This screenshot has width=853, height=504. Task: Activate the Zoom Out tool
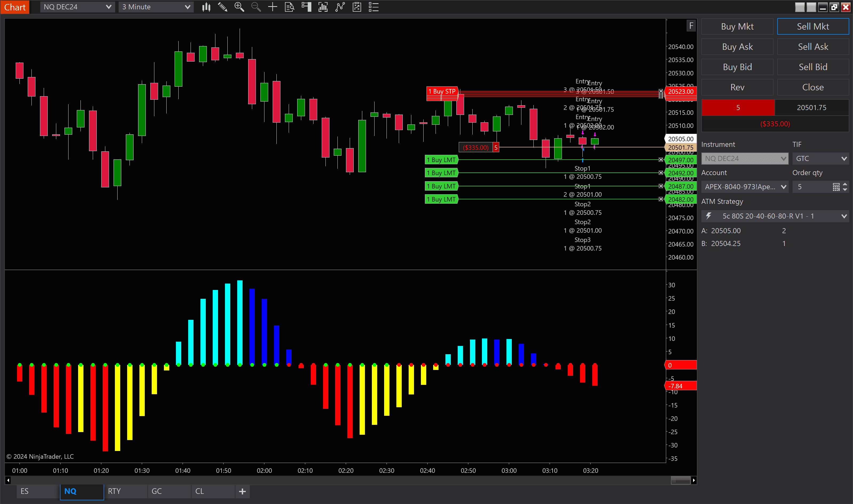pos(256,7)
